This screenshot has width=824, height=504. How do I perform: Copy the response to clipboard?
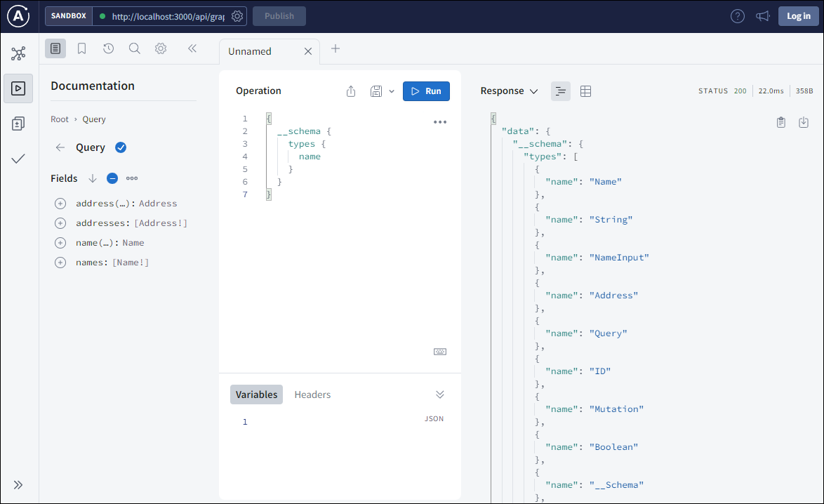(x=781, y=122)
